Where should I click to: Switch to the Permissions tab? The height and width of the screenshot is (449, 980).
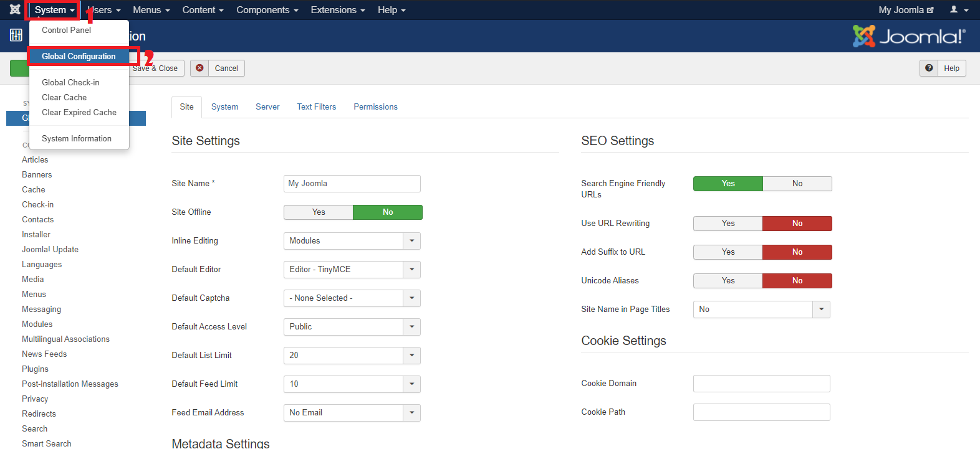point(375,107)
